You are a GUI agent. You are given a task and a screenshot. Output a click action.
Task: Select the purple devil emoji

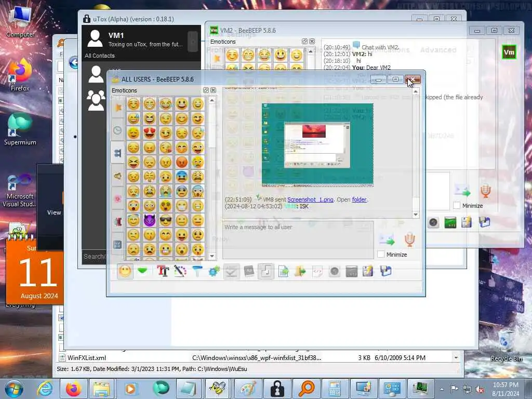point(149,220)
